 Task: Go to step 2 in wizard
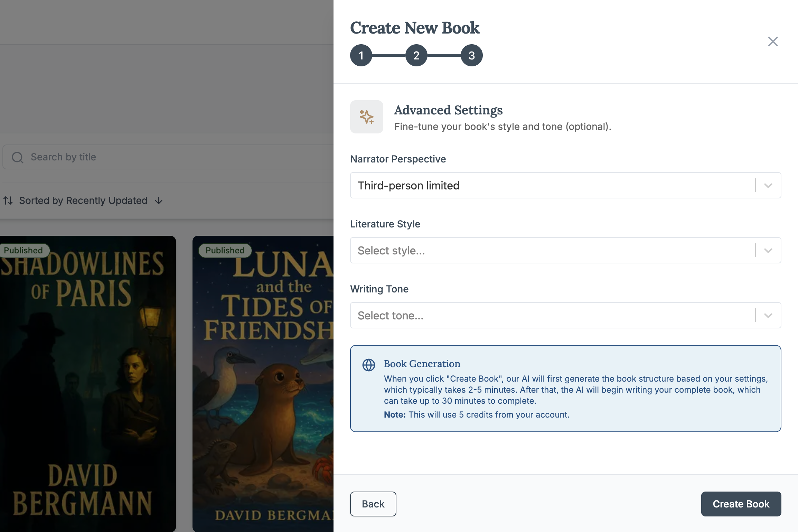[416, 55]
